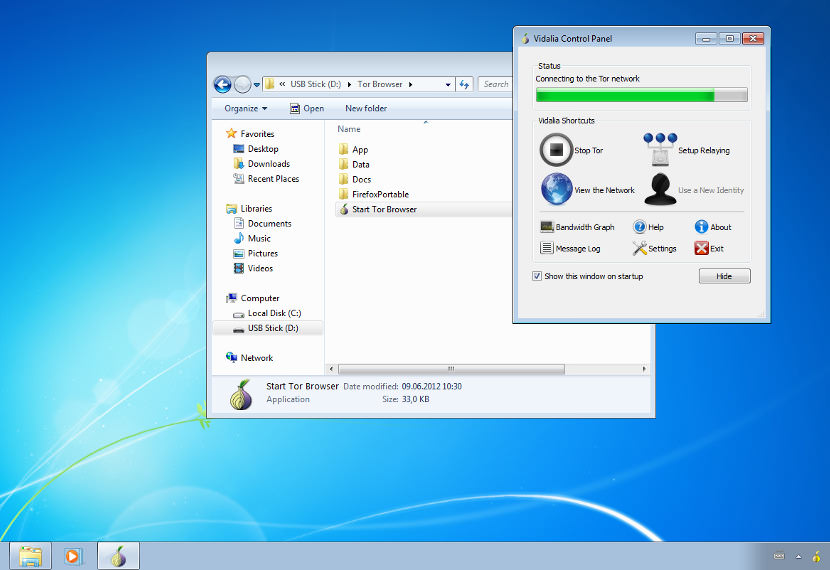830x570 pixels.
Task: Expand the USB Stick (D:) breadcrumb arrow
Action: (349, 84)
